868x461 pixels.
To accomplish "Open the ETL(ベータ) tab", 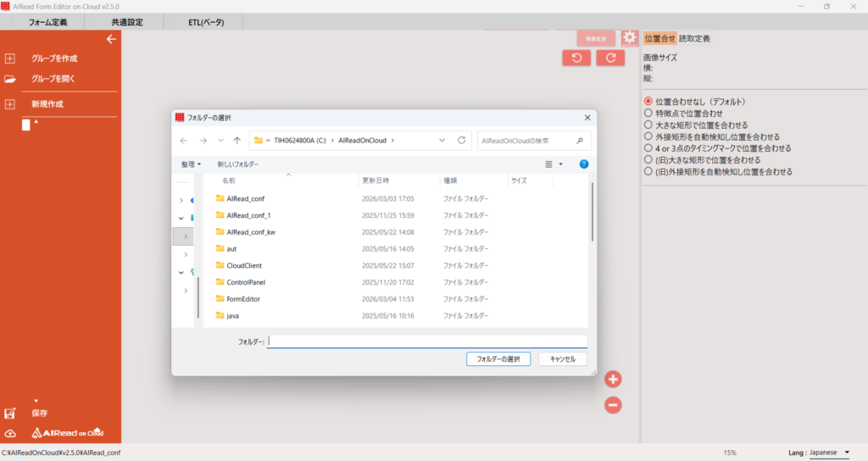I will (x=206, y=22).
